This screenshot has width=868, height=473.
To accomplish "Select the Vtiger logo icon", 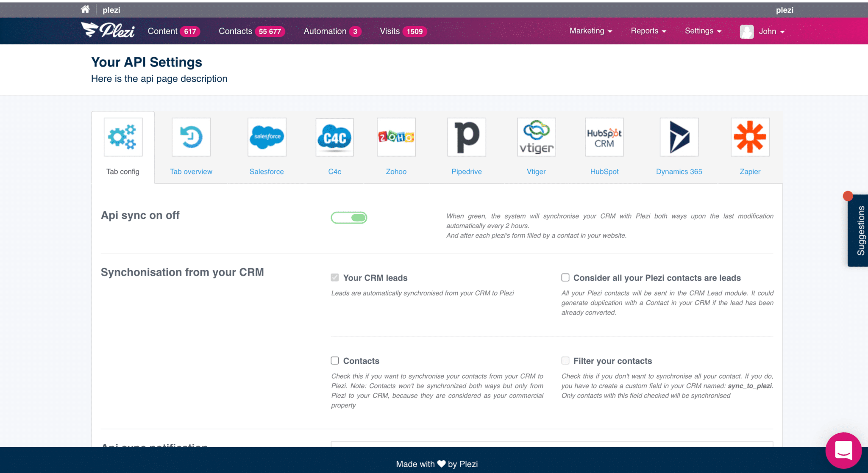I will (536, 137).
